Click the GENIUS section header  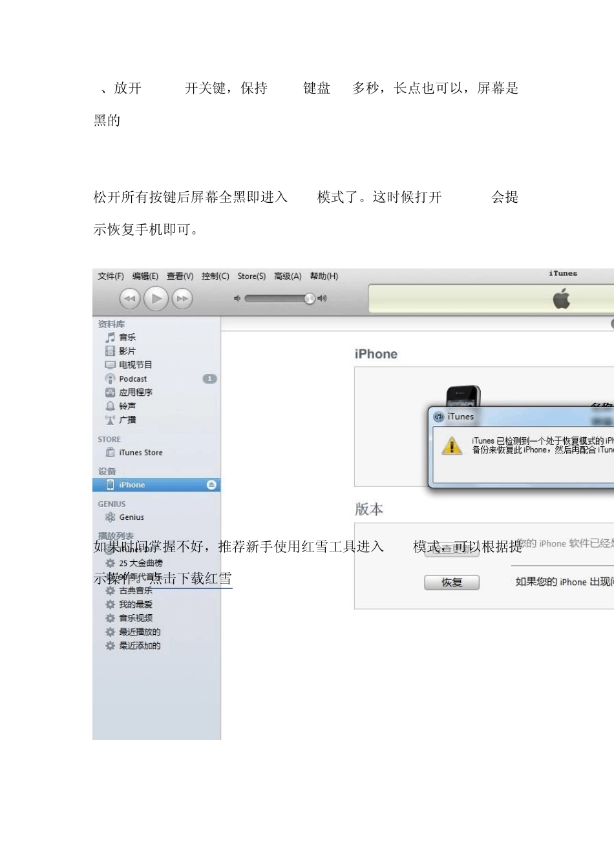(112, 504)
